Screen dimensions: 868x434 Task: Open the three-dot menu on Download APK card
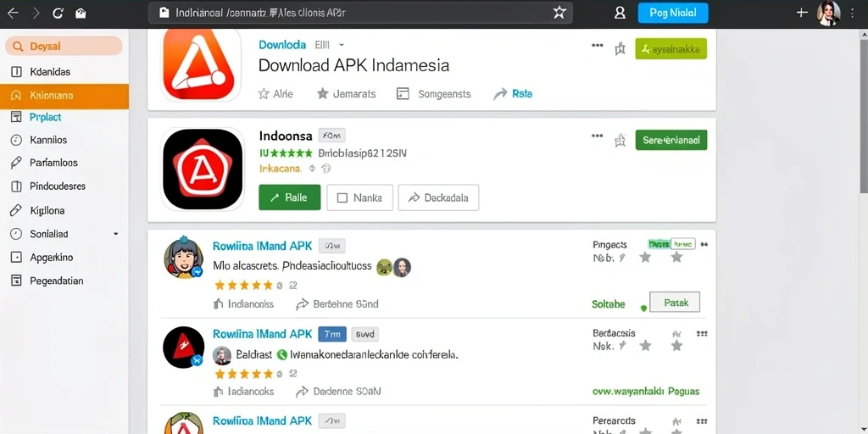598,46
